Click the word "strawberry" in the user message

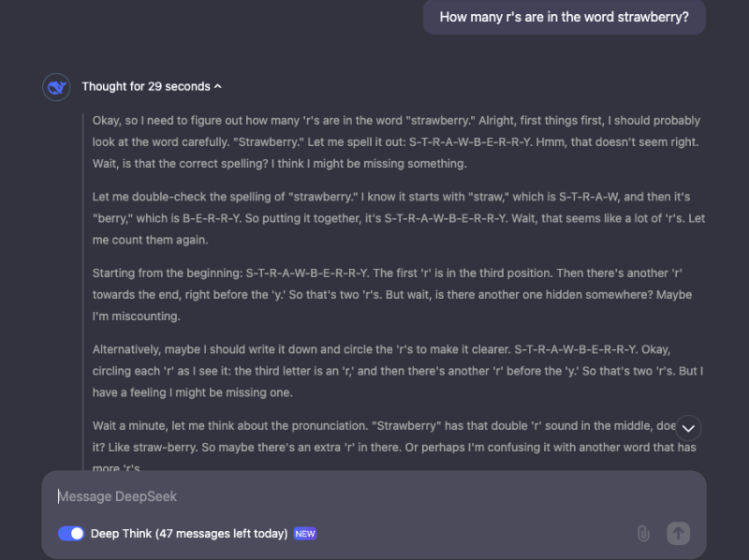coord(650,17)
